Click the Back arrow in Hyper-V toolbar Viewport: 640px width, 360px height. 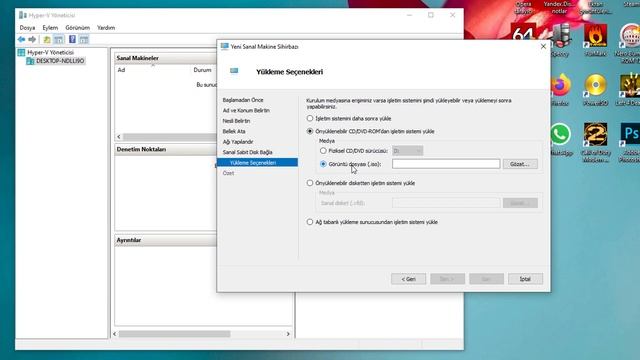[x=21, y=40]
